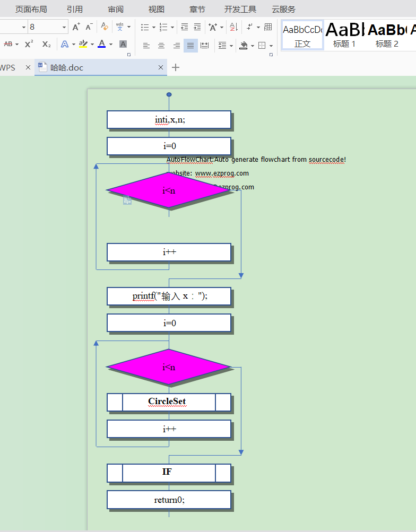Open the 章节 tab
The image size is (416, 532).
tap(197, 9)
